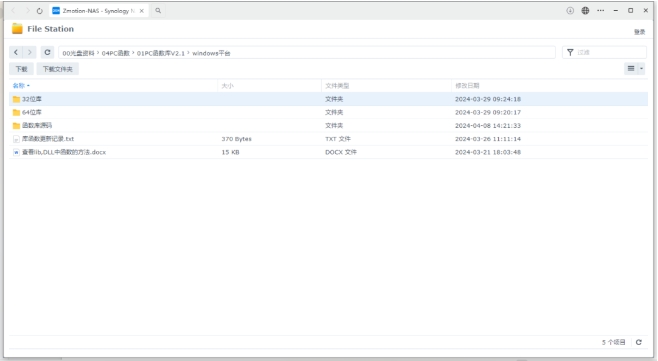Refresh the folder using the toolbar refresh icon
Image resolution: width=658 pixels, height=361 pixels.
(x=47, y=52)
